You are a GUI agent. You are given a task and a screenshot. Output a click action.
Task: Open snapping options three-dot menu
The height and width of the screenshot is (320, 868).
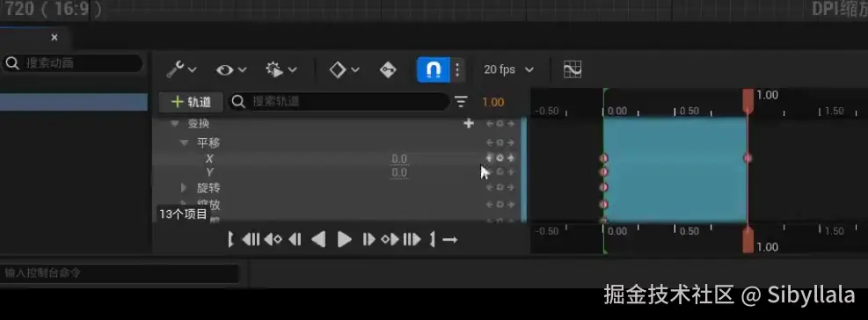[457, 69]
